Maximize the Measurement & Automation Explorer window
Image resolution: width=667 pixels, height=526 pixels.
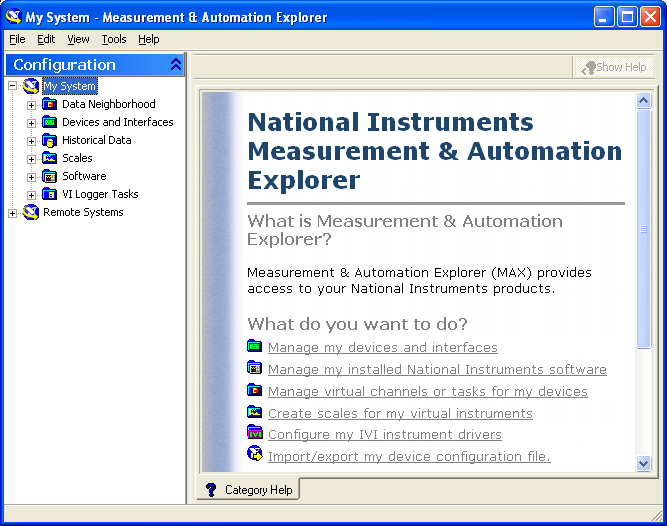[627, 17]
